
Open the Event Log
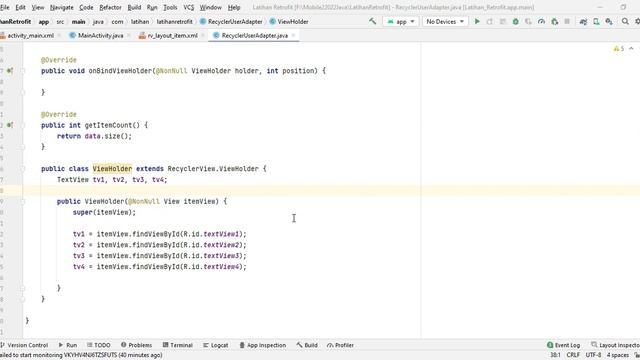(x=563, y=345)
